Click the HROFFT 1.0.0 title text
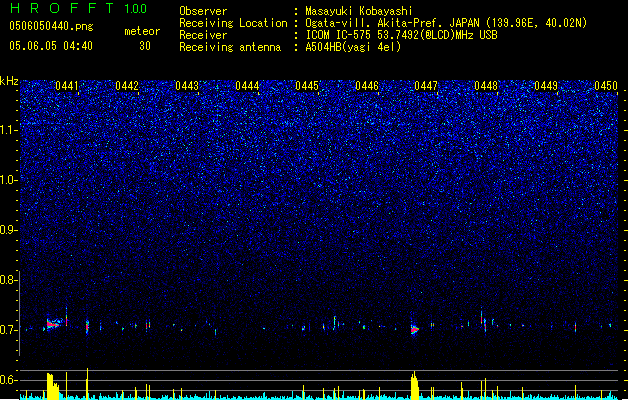Viewport: 629px width, 400px height. coord(78,8)
